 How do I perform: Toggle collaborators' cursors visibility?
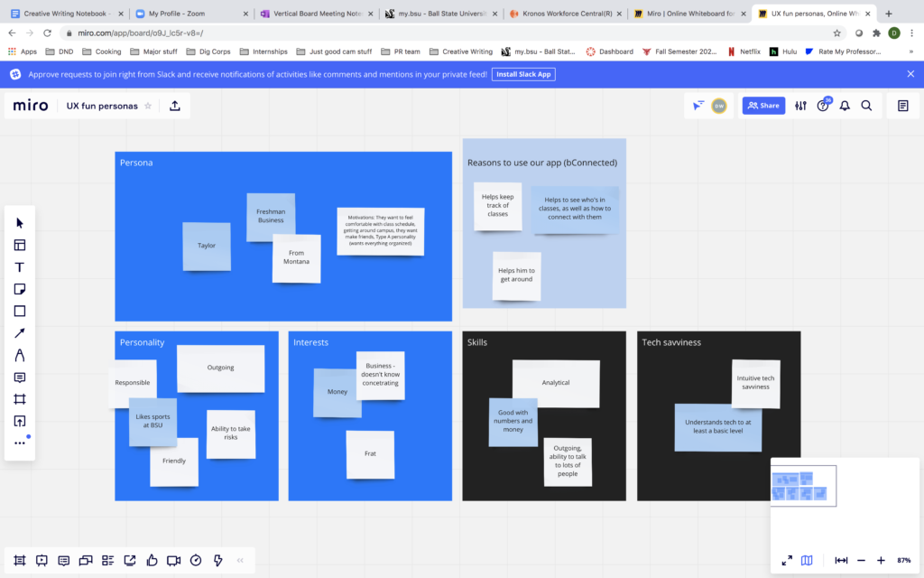click(698, 106)
